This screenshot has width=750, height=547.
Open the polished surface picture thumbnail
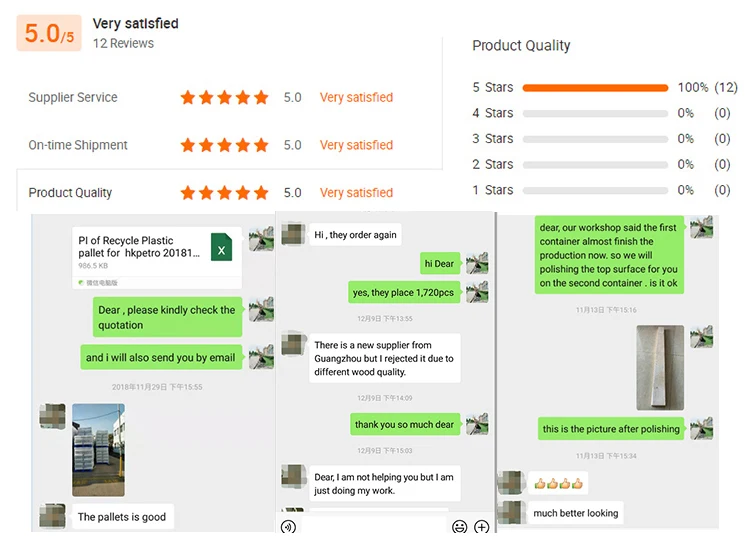(x=660, y=368)
